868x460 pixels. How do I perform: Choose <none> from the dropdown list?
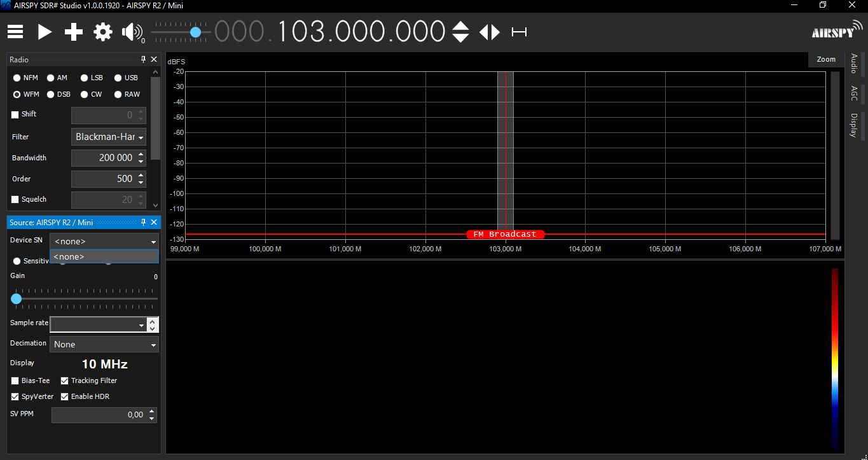coord(104,256)
